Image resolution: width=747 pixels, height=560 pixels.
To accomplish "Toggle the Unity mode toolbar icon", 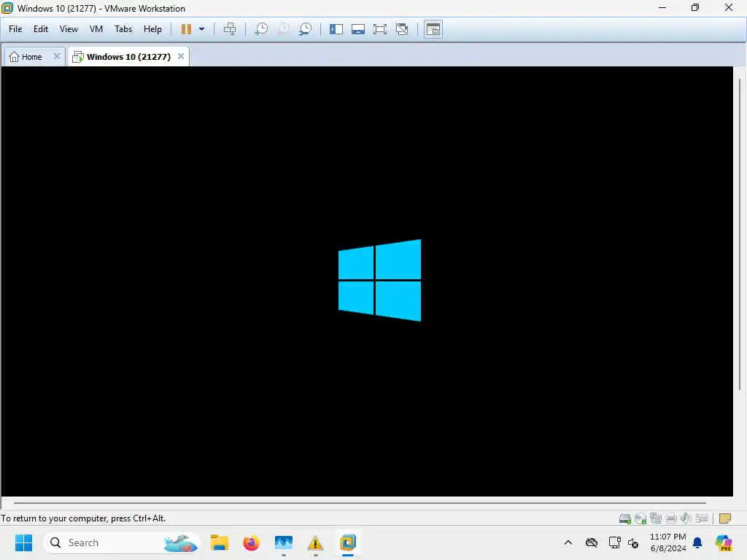I will click(x=402, y=29).
